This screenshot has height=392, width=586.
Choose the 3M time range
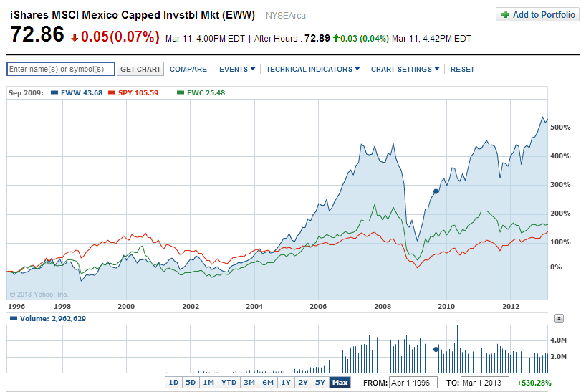[249, 382]
